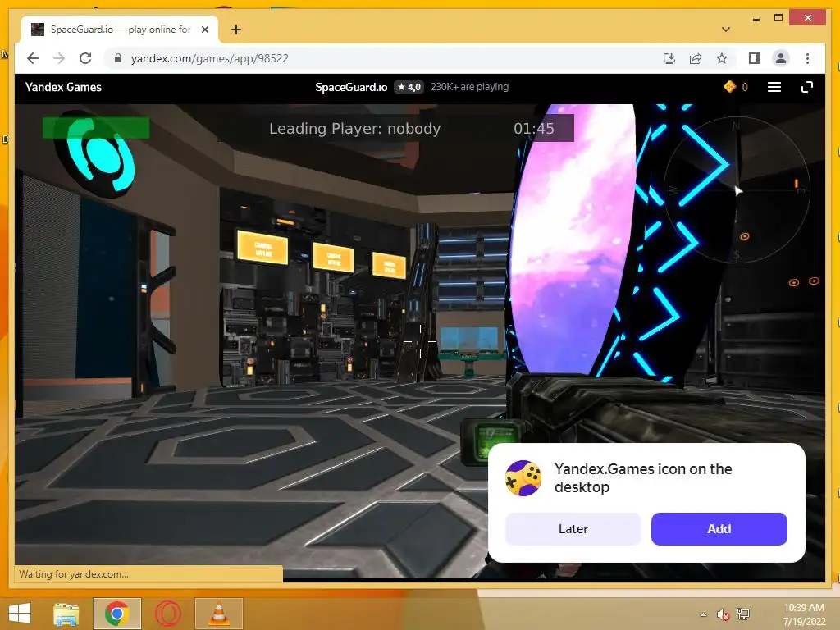Maximize the Chrome window

tap(778, 18)
